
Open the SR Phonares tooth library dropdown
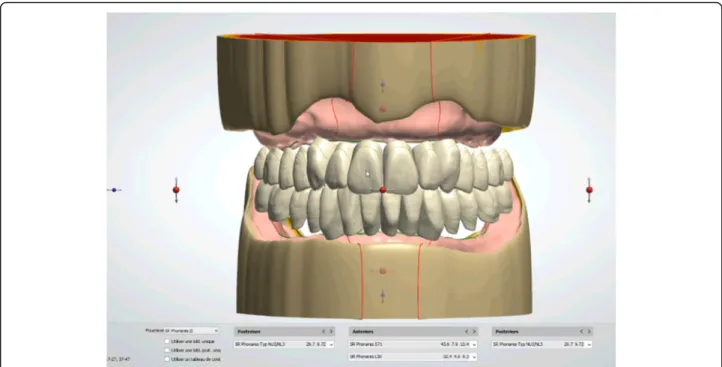click(192, 331)
